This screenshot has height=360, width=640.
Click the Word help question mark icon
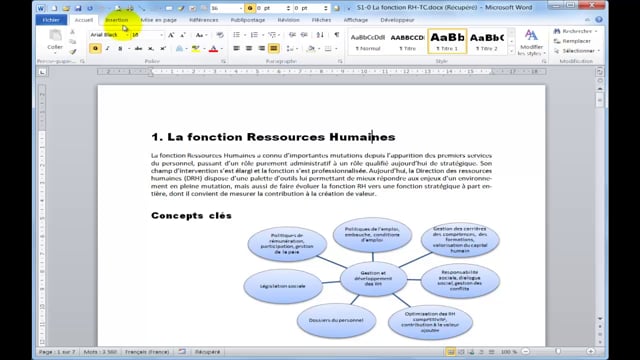click(599, 20)
